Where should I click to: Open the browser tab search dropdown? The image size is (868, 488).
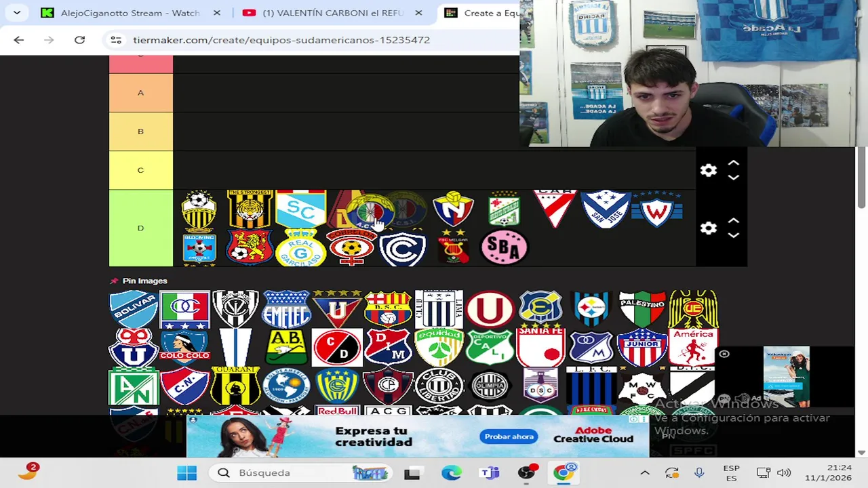point(16,13)
